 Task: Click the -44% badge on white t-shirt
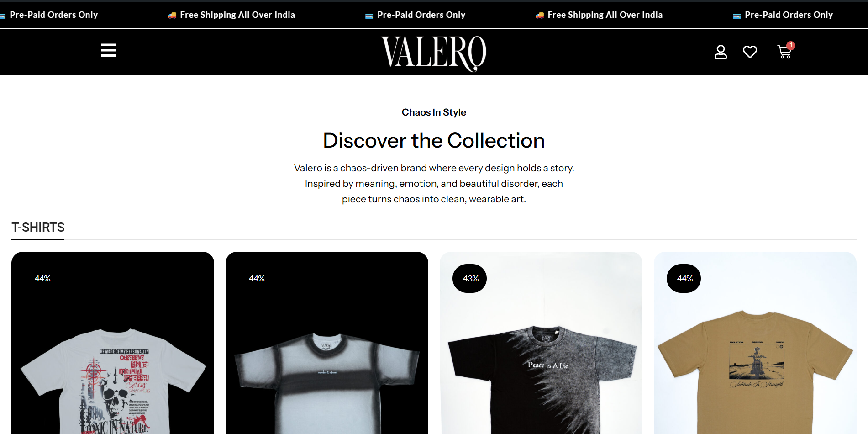(x=41, y=279)
